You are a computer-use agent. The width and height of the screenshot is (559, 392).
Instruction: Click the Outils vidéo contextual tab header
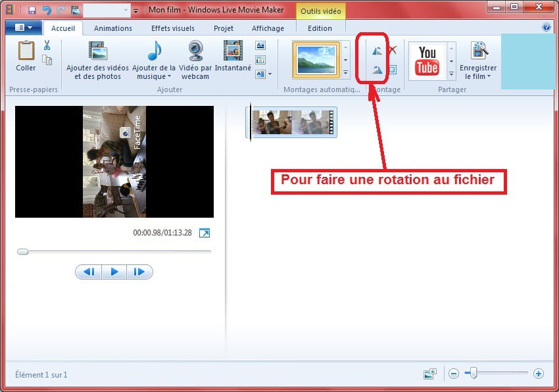click(321, 11)
